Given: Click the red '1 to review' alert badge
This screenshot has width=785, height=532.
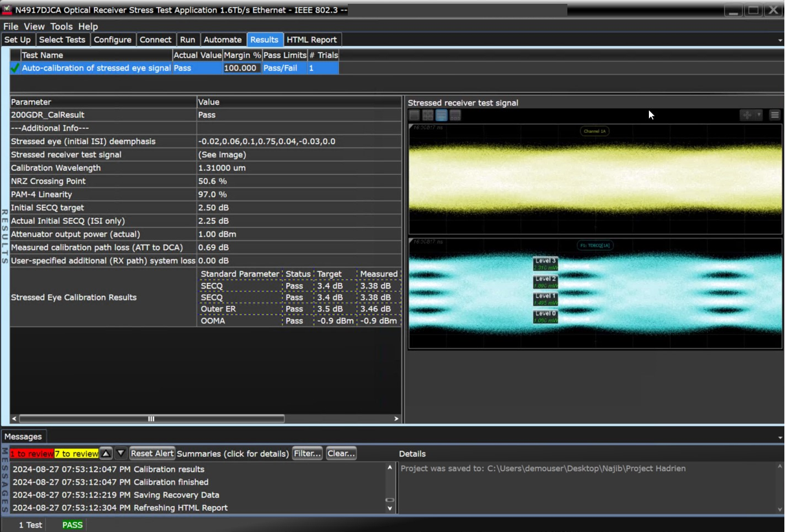Looking at the screenshot, I should [x=32, y=453].
